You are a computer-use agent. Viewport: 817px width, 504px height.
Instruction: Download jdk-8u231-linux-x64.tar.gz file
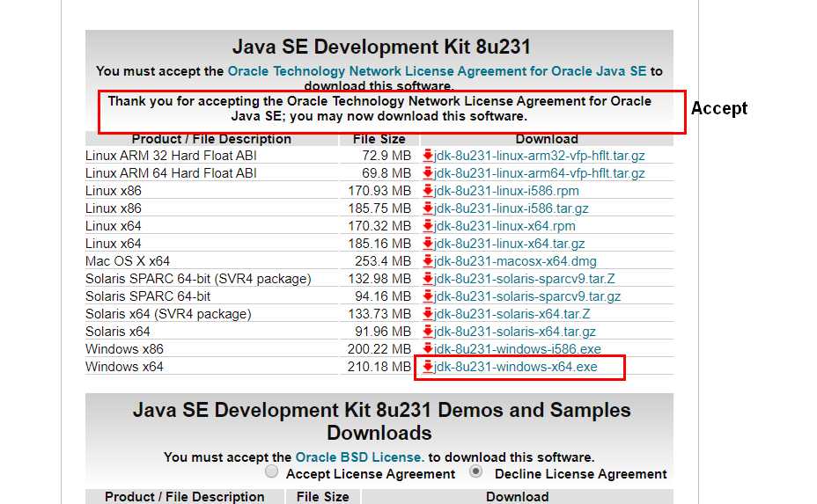509,243
